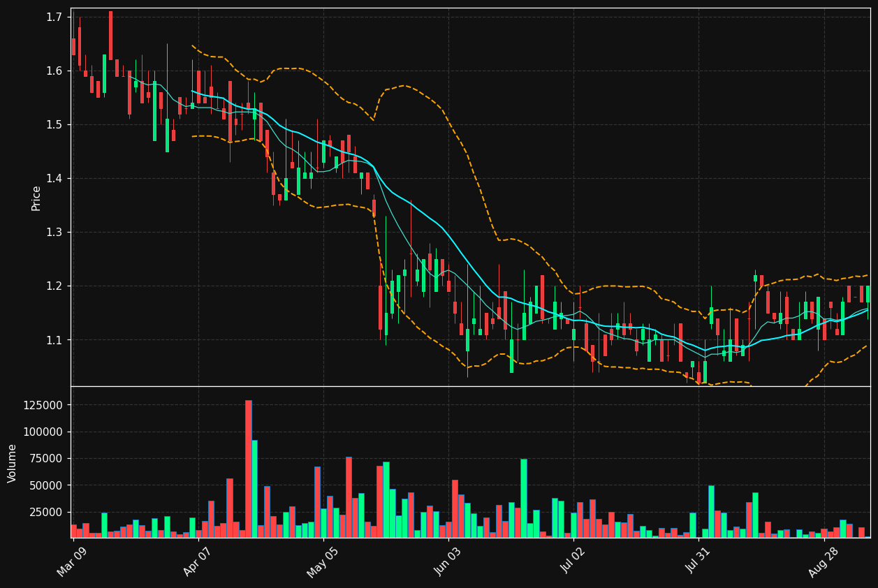Pick the 'Apr 07' date tick label
This screenshot has height=588, width=878.
[198, 561]
